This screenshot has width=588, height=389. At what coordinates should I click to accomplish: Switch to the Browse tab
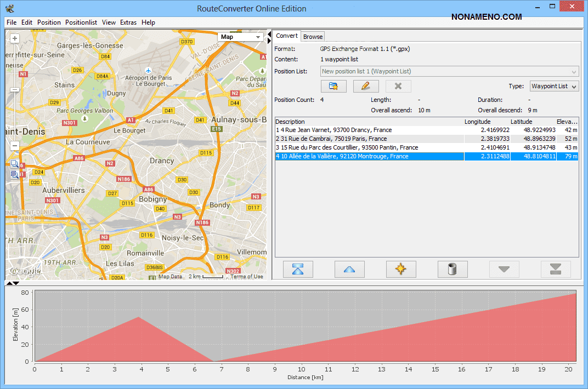pyautogui.click(x=313, y=37)
